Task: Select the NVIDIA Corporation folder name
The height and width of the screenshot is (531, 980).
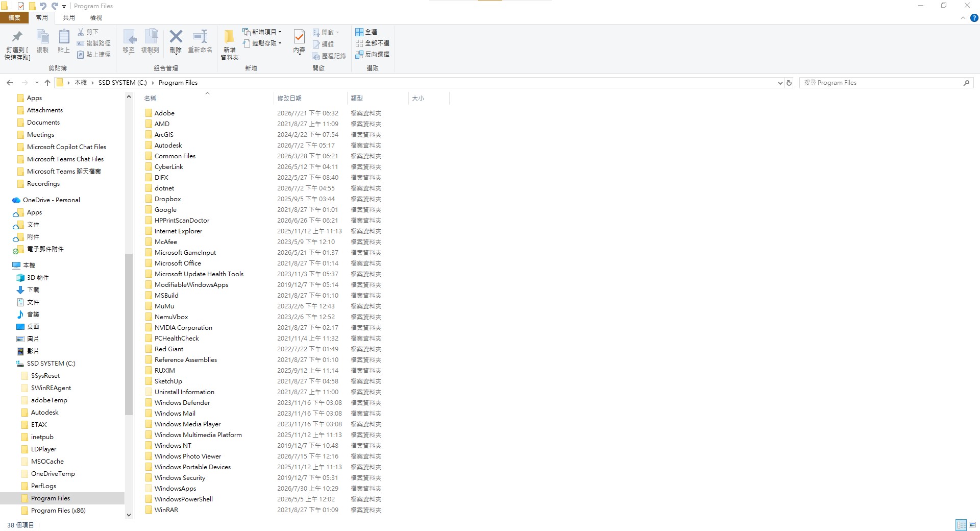Action: click(x=183, y=328)
